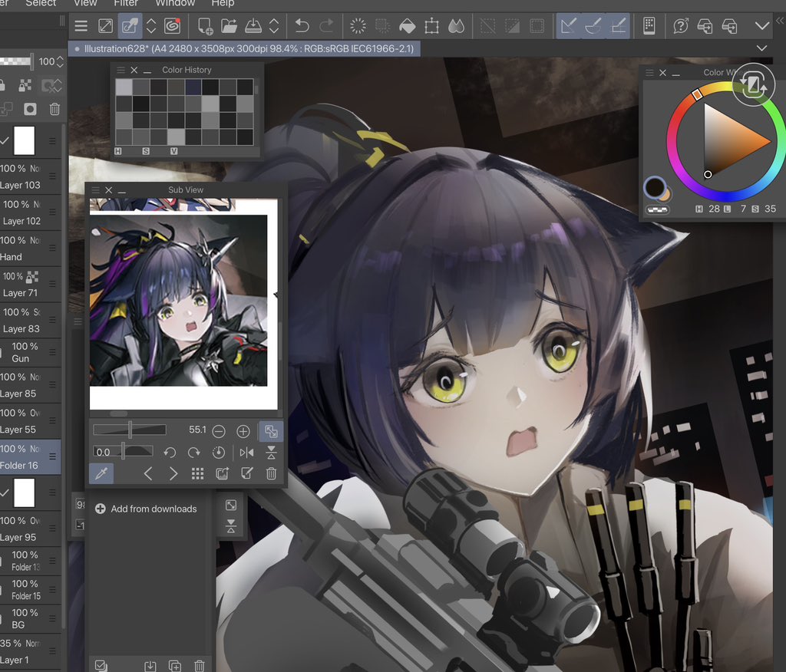Open Color Wheel panel menu
Viewport: 786px width, 672px height.
tap(649, 73)
